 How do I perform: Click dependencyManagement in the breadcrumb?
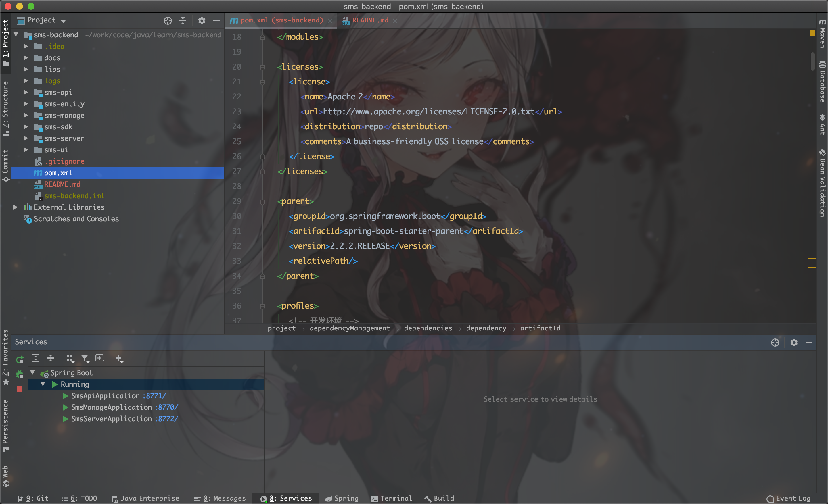click(x=350, y=328)
